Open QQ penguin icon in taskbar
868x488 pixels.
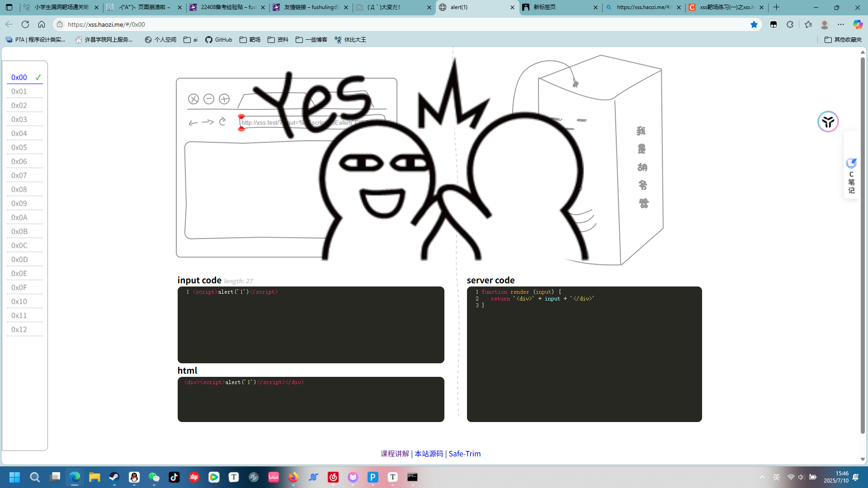click(134, 477)
